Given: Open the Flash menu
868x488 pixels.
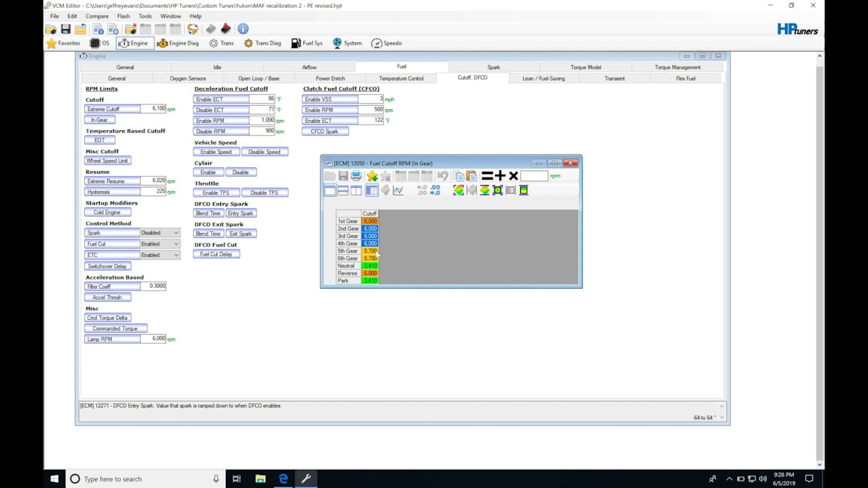Looking at the screenshot, I should click(x=123, y=16).
